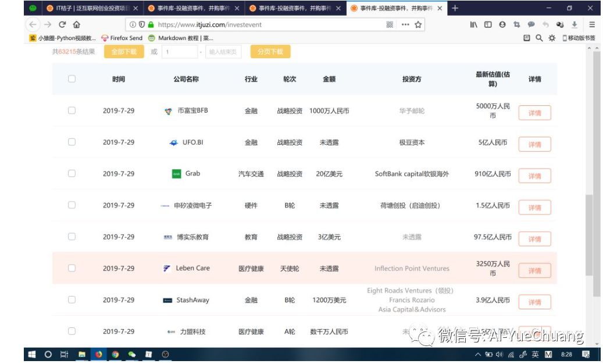Click the 时间 column header
603x364 pixels.
(119, 79)
